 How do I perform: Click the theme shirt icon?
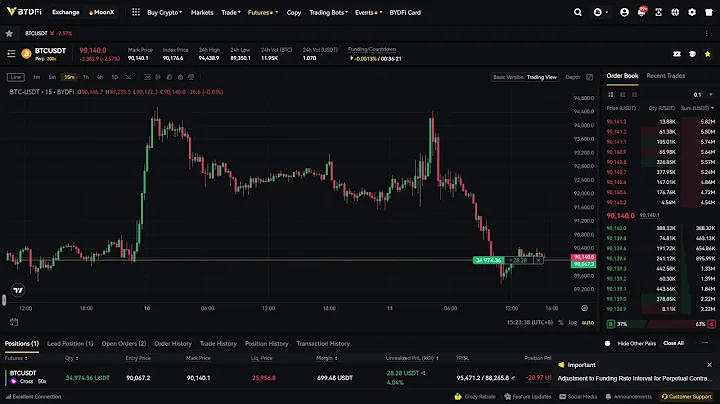point(709,12)
